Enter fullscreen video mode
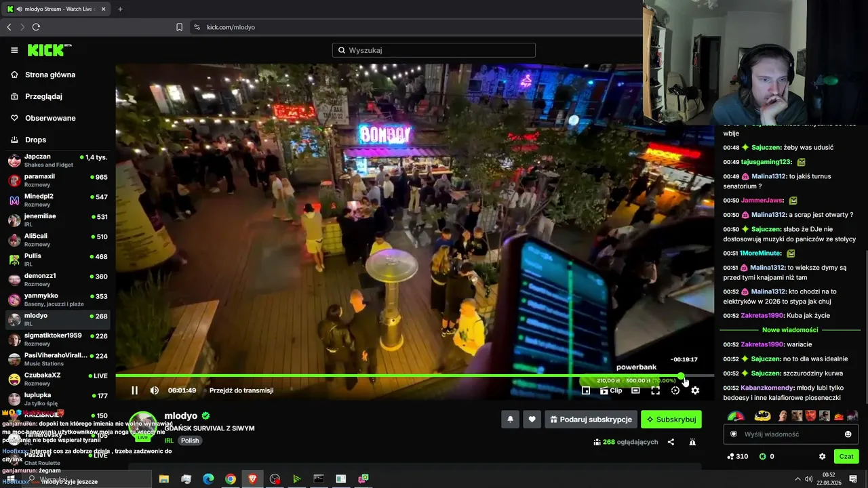The width and height of the screenshot is (868, 488). pos(655,390)
